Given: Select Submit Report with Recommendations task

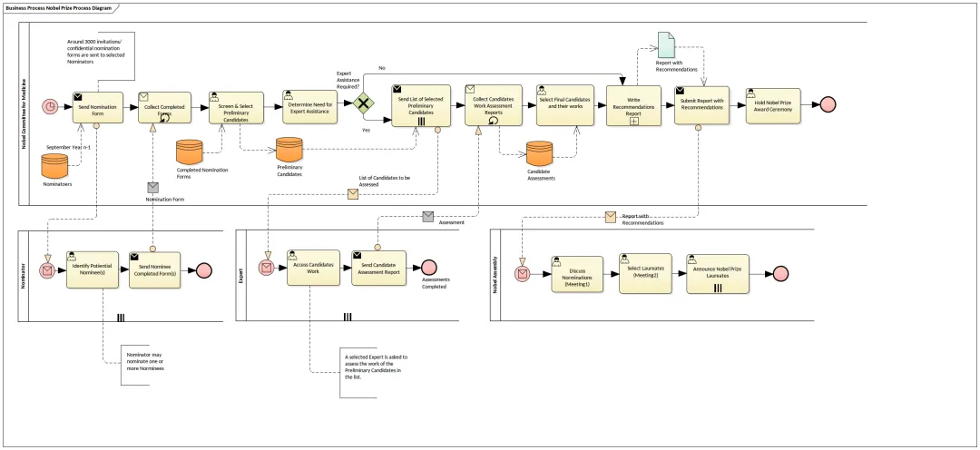Looking at the screenshot, I should coord(701,105).
